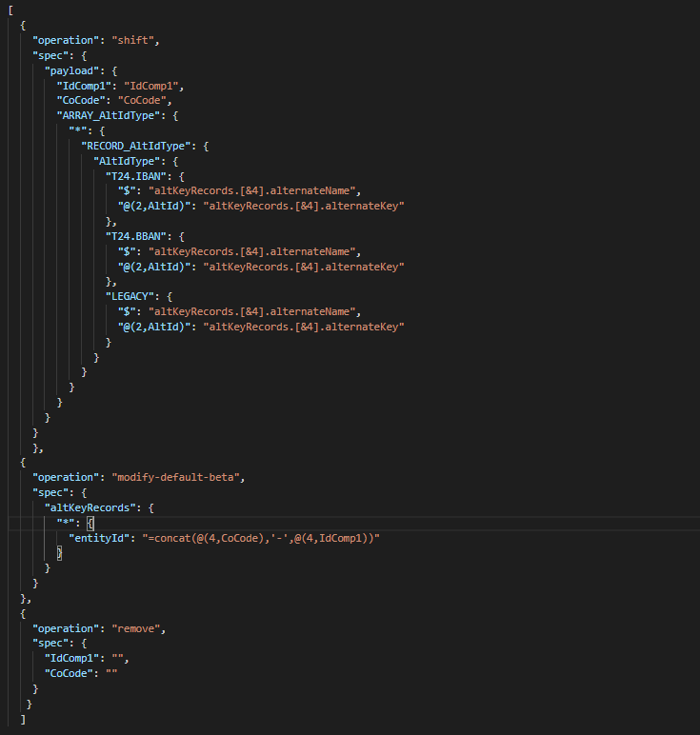The image size is (700, 735).
Task: Select the "RECORD_AltIdType" key
Action: click(x=137, y=145)
